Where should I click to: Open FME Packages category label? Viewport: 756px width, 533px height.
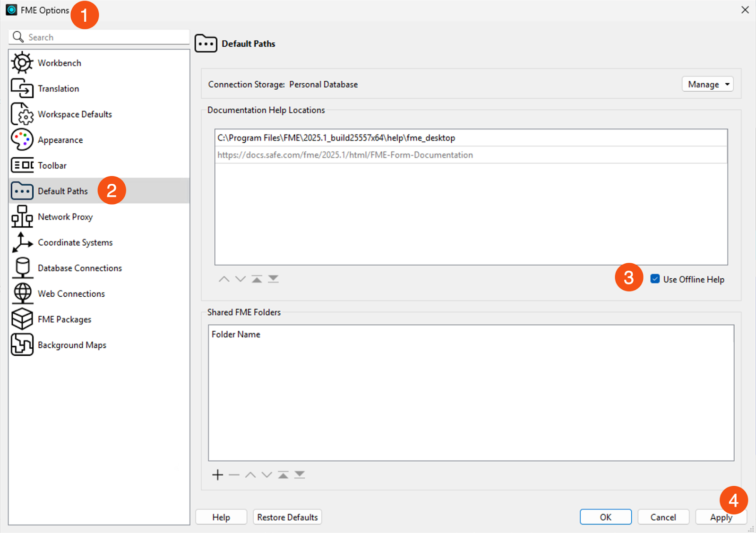click(x=65, y=319)
